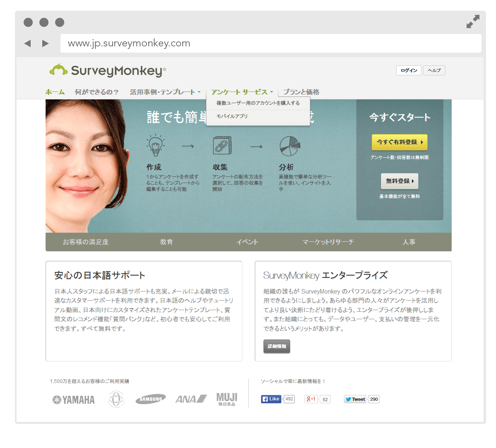Click the browser forward arrow

(x=45, y=43)
